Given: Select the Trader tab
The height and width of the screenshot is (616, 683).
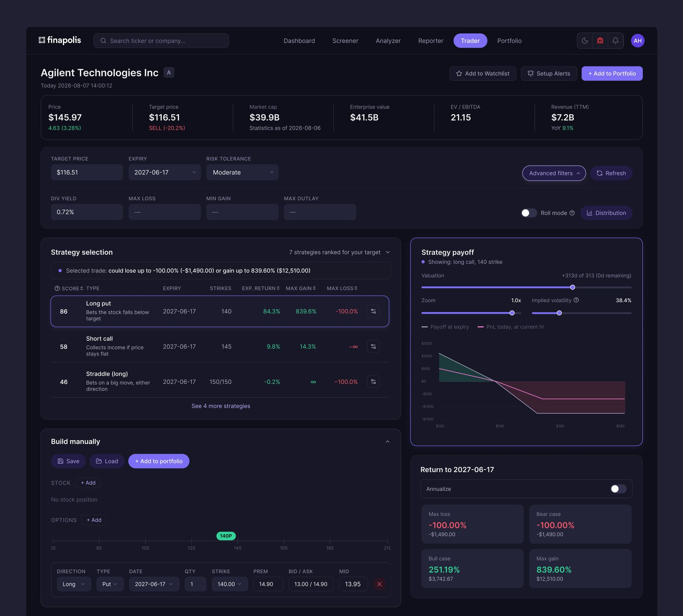Looking at the screenshot, I should (470, 41).
